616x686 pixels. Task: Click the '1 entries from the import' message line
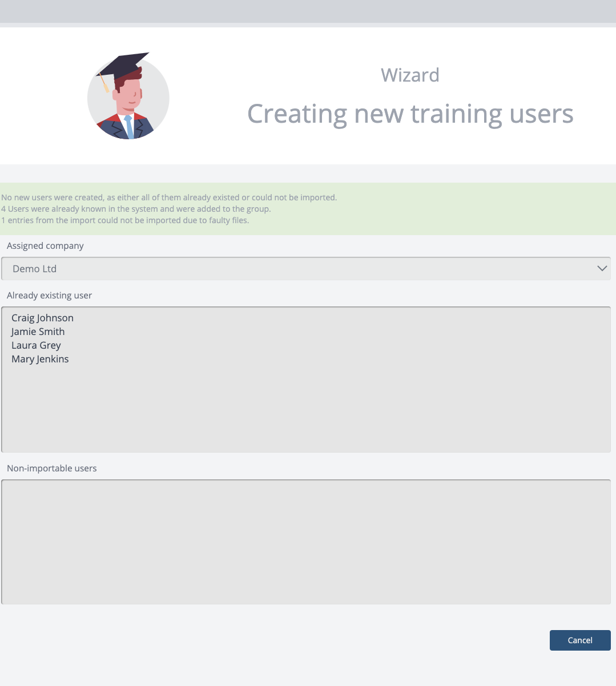[x=125, y=220]
